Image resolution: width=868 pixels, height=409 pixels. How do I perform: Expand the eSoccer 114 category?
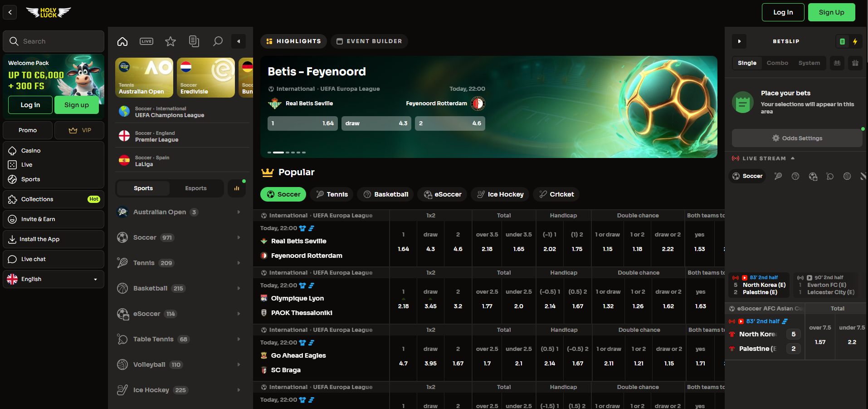tap(180, 314)
